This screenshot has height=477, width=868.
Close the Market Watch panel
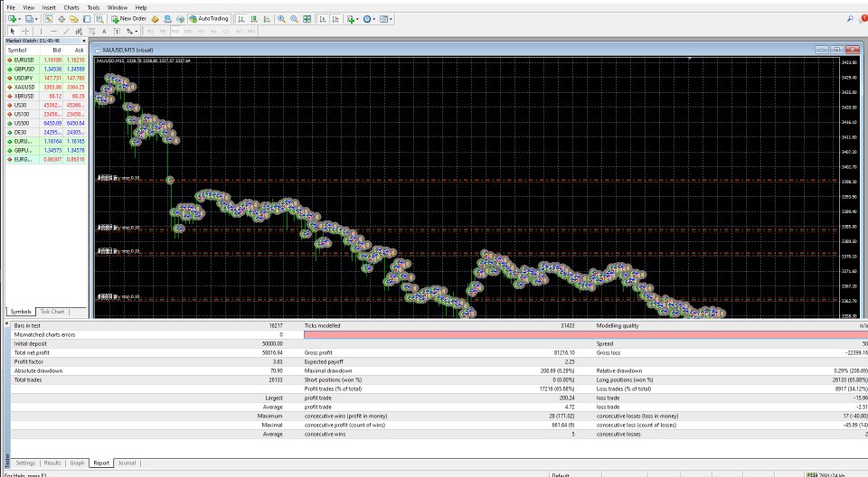click(84, 41)
